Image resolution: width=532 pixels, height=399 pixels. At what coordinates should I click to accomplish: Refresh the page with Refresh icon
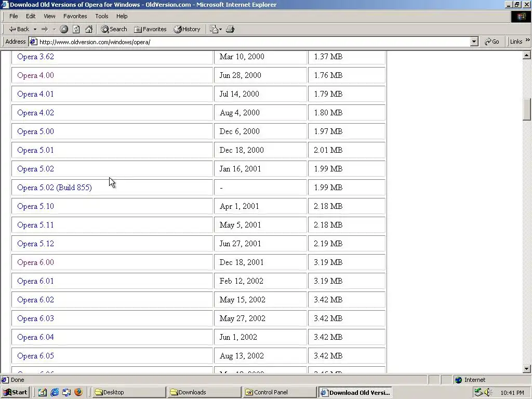click(76, 29)
